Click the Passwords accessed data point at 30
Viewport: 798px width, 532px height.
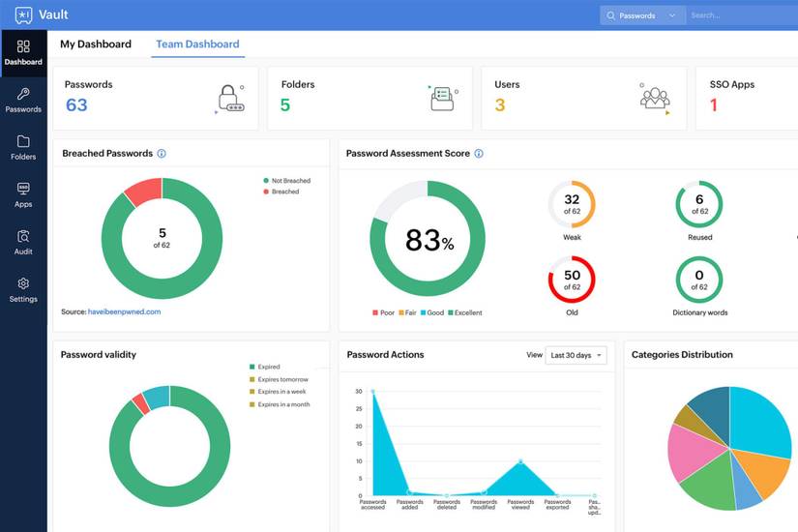click(x=373, y=392)
